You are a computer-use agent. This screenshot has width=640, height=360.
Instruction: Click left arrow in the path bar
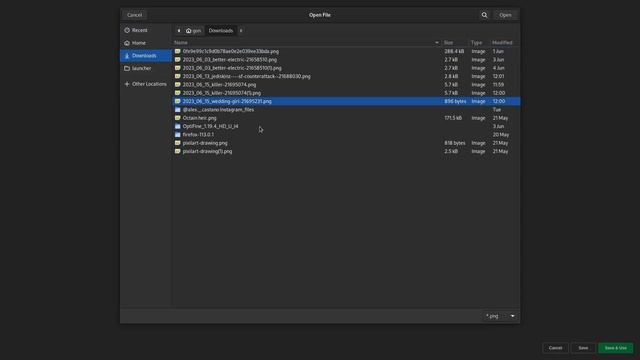click(x=179, y=31)
